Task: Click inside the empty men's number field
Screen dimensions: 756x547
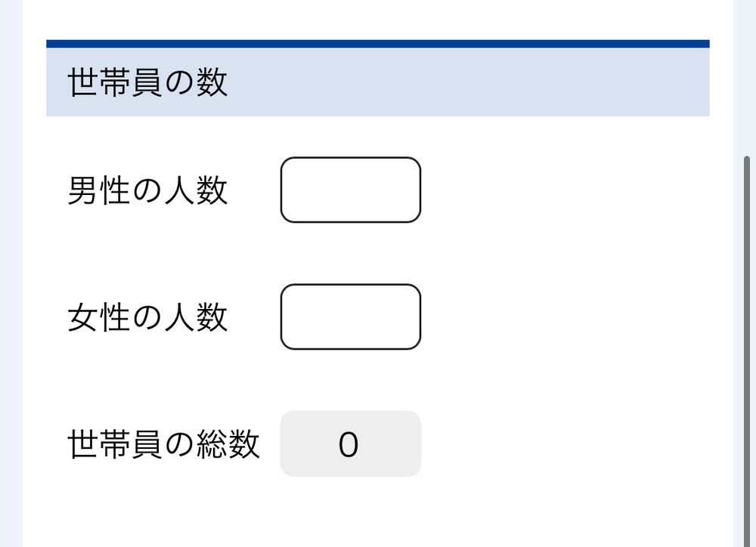Action: coord(350,190)
